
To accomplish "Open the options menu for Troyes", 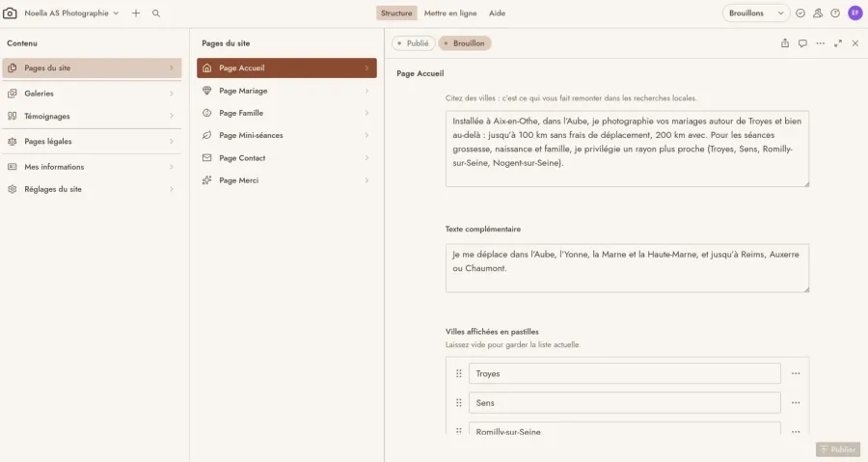I will [x=796, y=373].
